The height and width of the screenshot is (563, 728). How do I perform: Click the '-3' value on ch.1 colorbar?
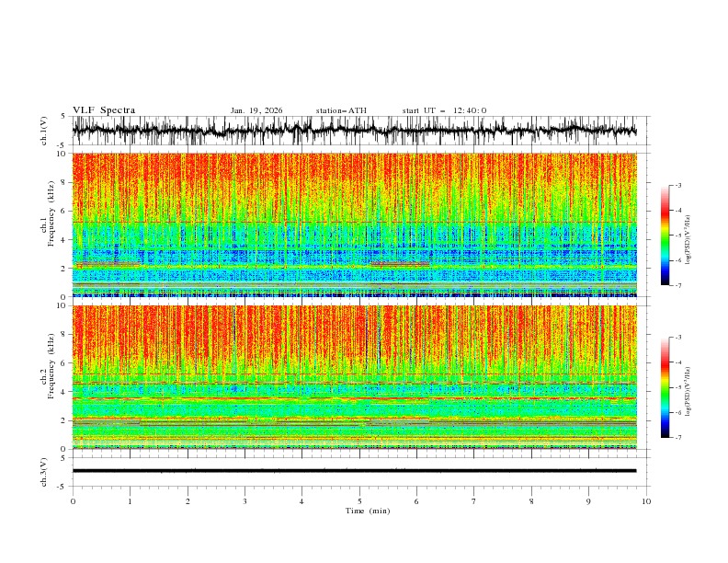click(x=678, y=185)
